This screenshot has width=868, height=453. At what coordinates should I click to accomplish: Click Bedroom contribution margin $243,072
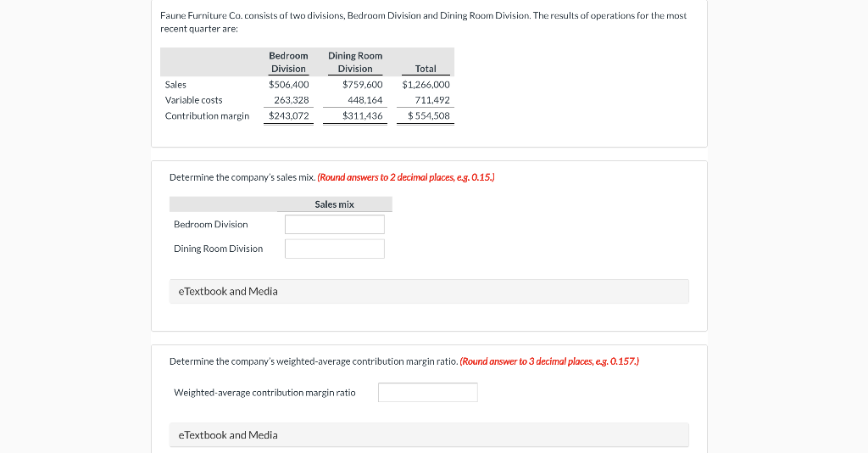[x=289, y=115]
